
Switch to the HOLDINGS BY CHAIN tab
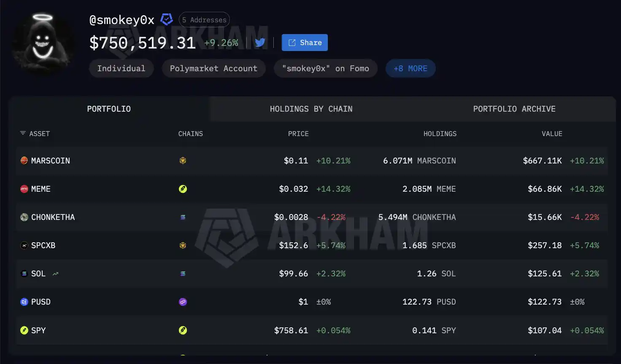[311, 109]
